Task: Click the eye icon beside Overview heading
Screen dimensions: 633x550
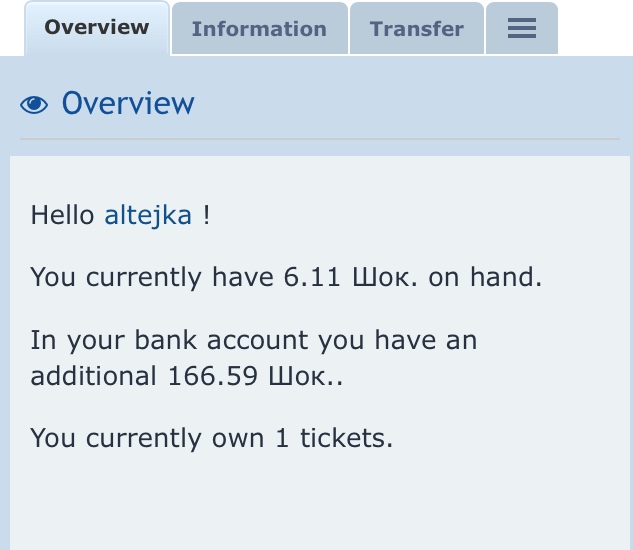Action: [34, 104]
